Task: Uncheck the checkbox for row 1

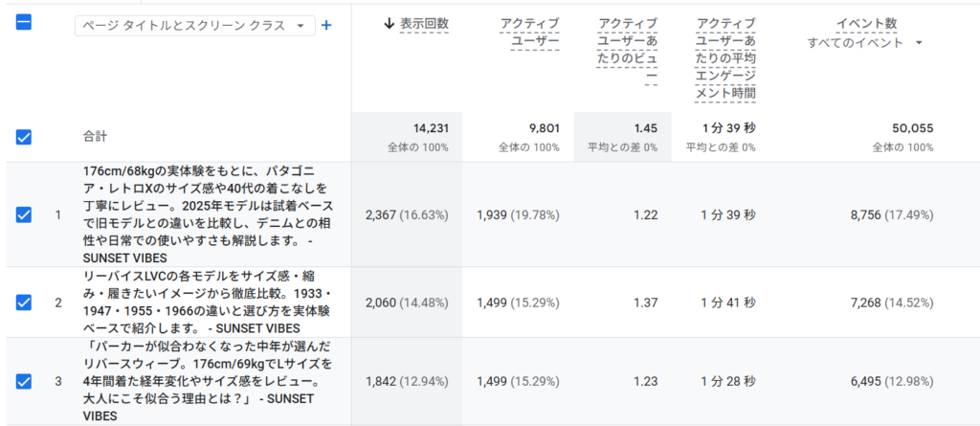Action: 24,214
